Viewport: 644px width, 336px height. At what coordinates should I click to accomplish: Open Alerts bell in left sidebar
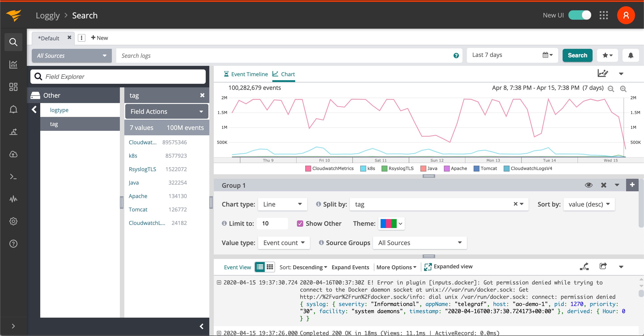[13, 109]
